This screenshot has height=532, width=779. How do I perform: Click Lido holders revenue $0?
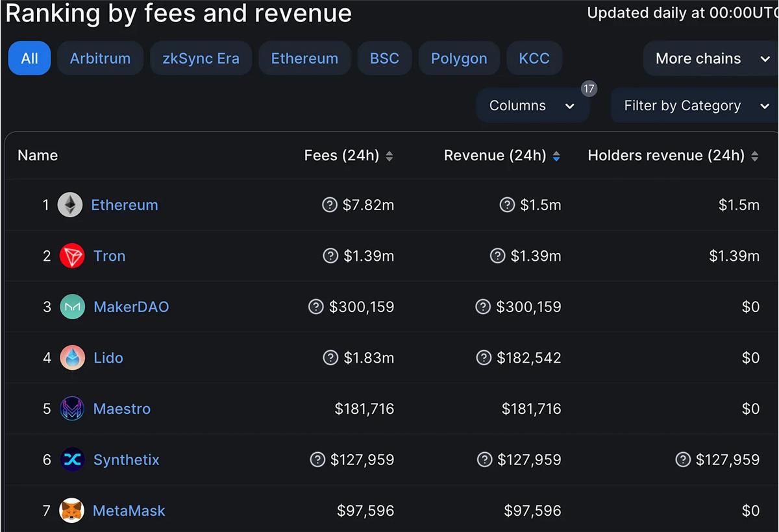click(750, 358)
